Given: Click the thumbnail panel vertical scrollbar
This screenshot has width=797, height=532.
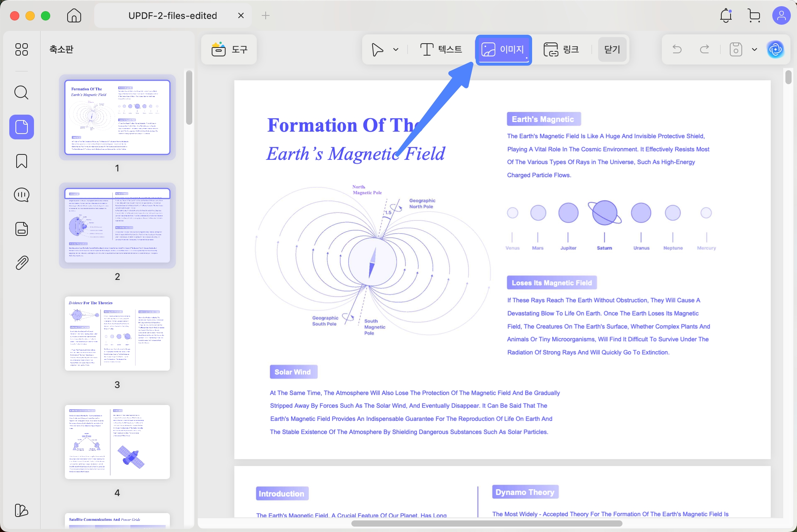Looking at the screenshot, I should click(189, 97).
